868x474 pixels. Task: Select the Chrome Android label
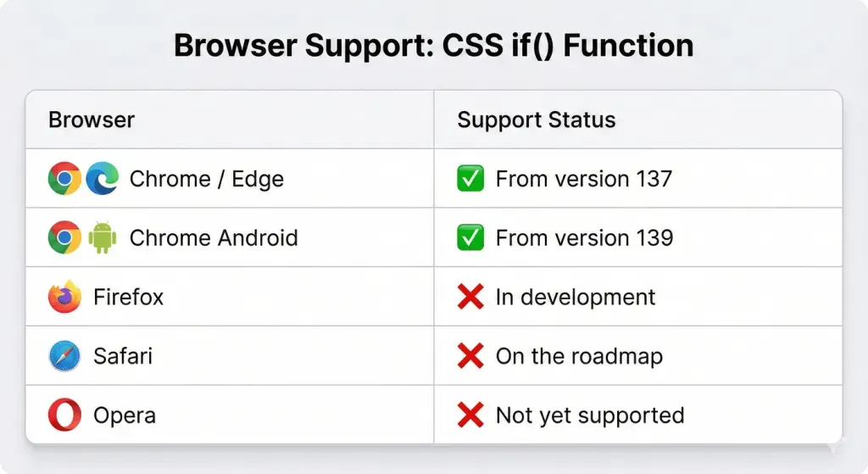[x=214, y=237]
